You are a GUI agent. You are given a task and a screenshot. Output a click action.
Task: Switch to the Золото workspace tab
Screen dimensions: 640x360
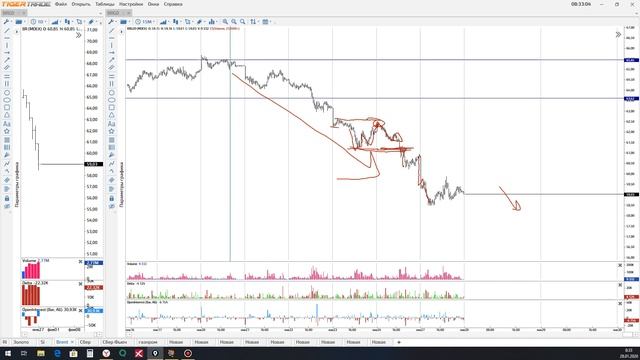tap(21, 342)
